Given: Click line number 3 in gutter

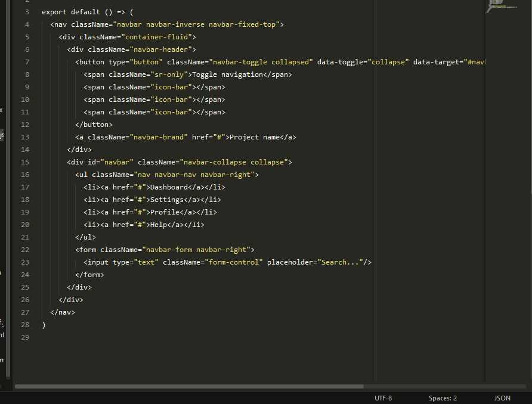Looking at the screenshot, I should 27,12.
